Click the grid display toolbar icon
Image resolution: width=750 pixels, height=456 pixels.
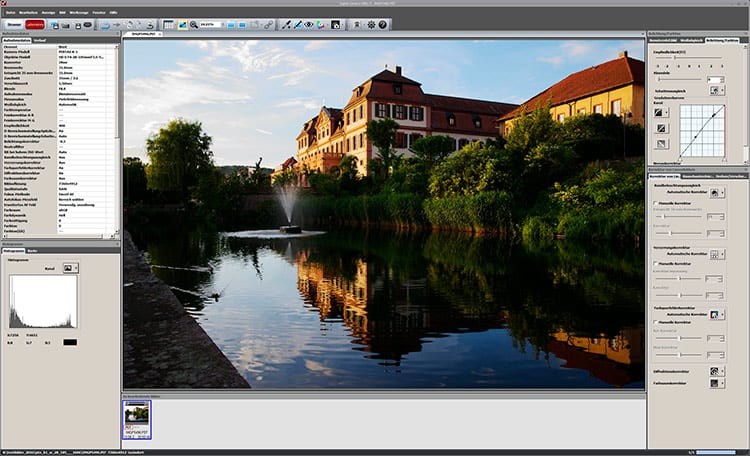[x=168, y=23]
